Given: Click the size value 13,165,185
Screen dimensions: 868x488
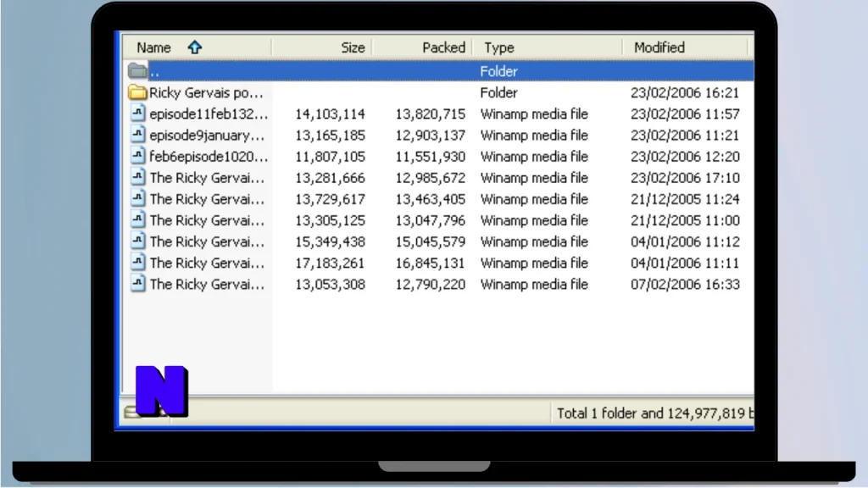Looking at the screenshot, I should 330,136.
